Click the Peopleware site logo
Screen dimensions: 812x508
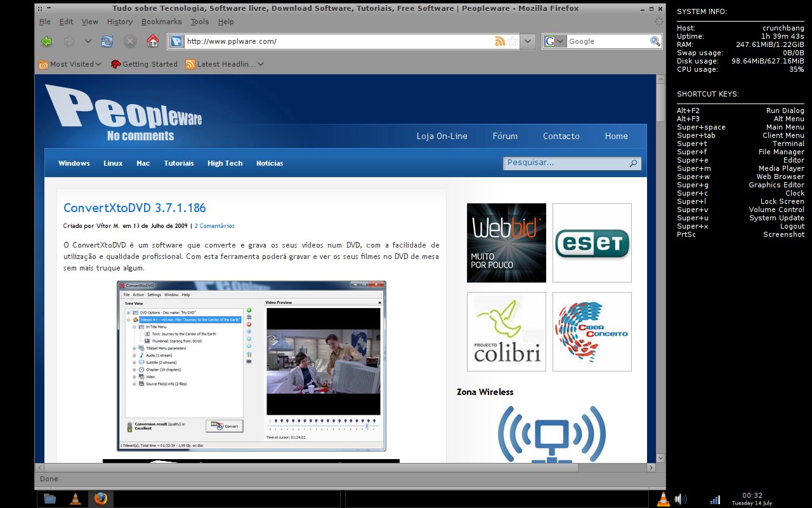(x=124, y=114)
